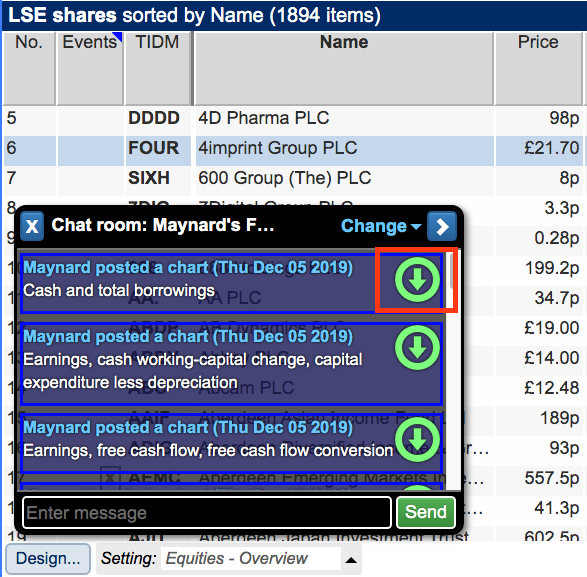The width and height of the screenshot is (587, 577).
Task: Expand the Setting Equities - Overview selector
Action: coord(251,558)
